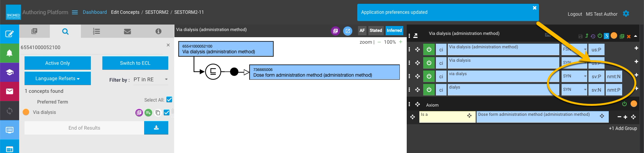
Task: Switch diagram to Stated view
Action: pos(376,30)
